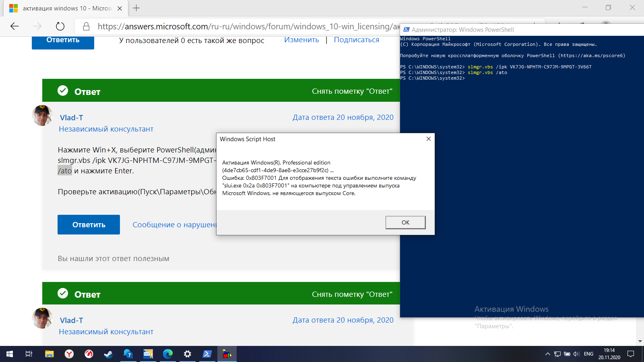This screenshot has width=644, height=362.
Task: Click the Изменить link
Action: click(x=301, y=40)
